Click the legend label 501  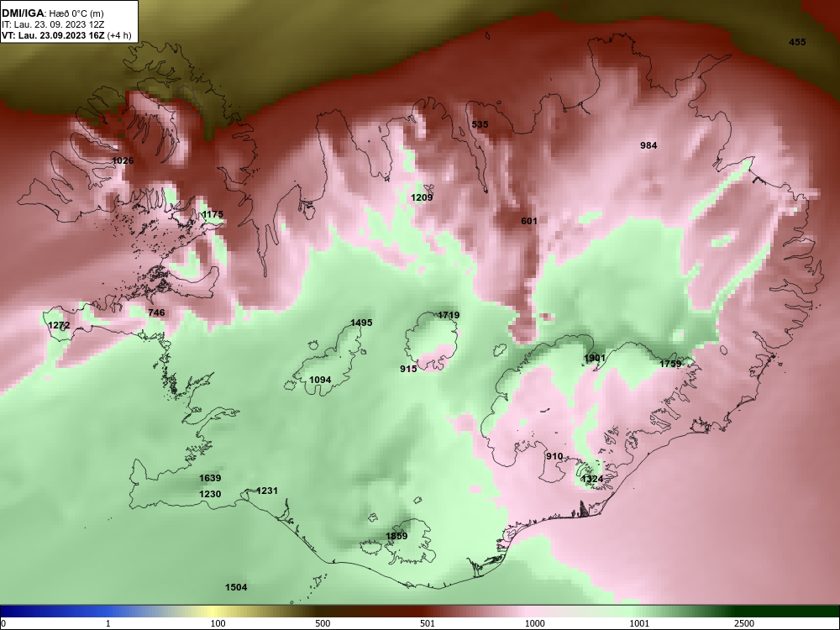(428, 623)
